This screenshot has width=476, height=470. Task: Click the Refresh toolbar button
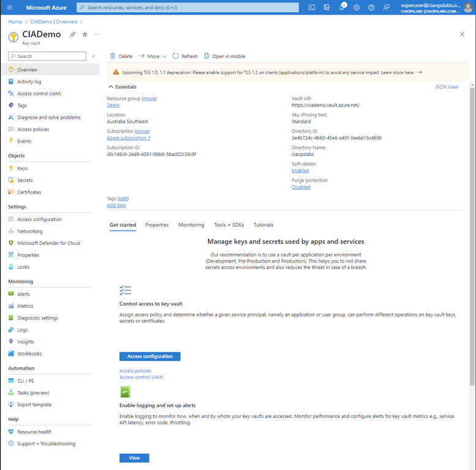point(185,56)
